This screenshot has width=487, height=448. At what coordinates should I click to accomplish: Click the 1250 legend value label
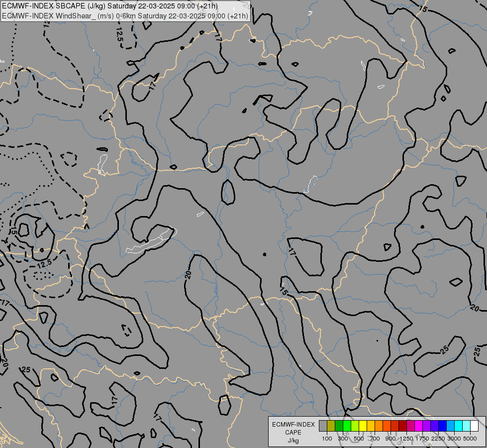tap(406, 439)
